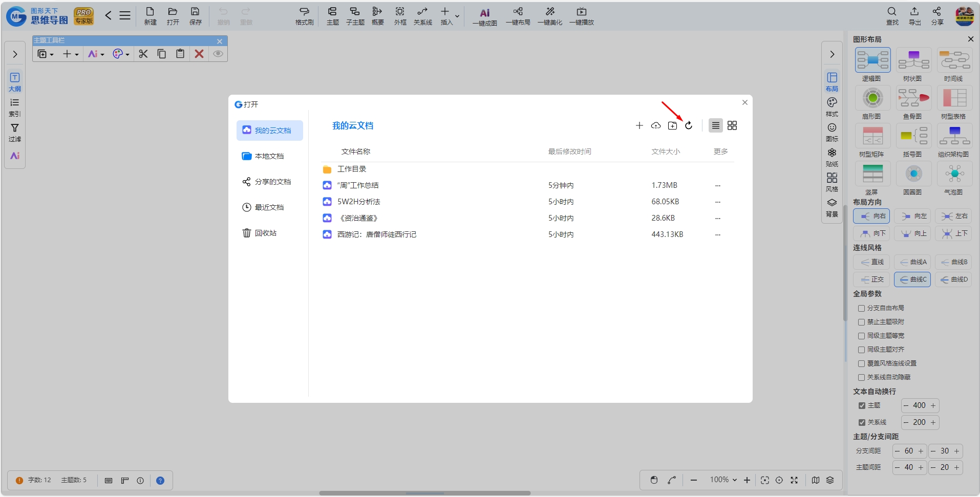The image size is (980, 497).
Task: Select 分享的文档 in the open dialog
Action: click(270, 182)
